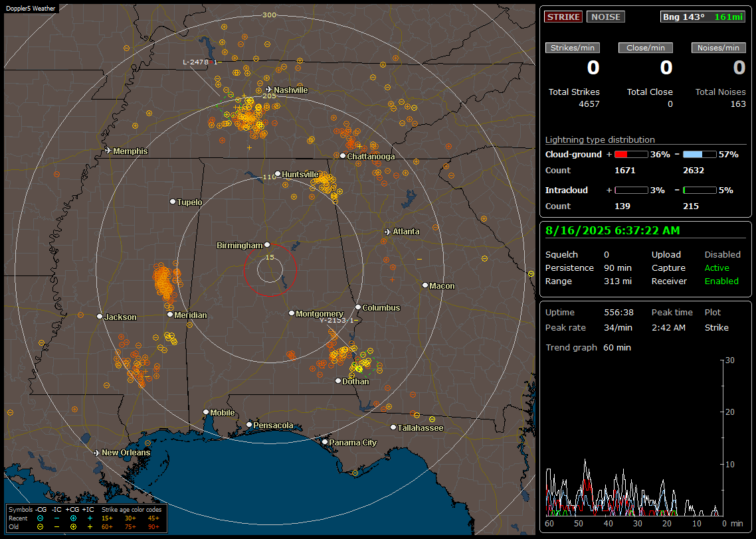Click the Tallahassee city marker dot
Viewport: 756px width, 539px height.
pyautogui.click(x=393, y=427)
